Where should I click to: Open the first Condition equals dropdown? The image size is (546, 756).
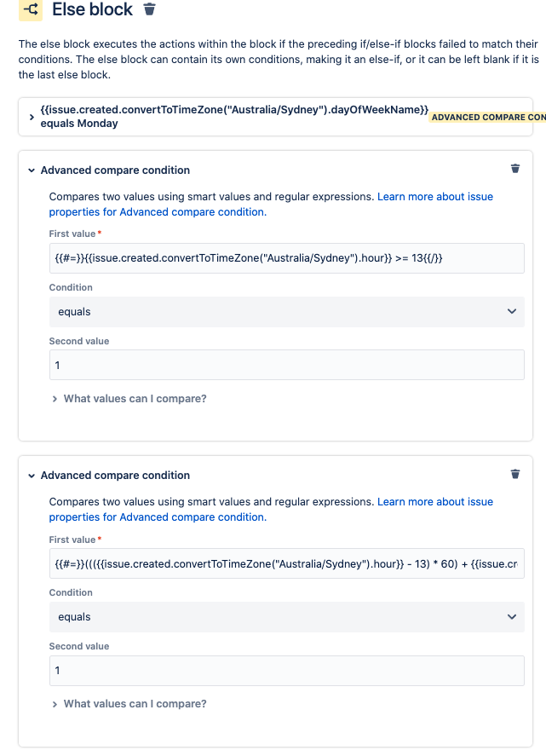point(287,311)
